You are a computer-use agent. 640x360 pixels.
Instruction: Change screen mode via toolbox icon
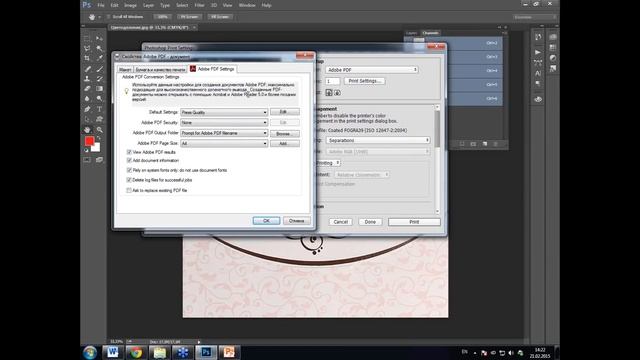click(x=99, y=160)
